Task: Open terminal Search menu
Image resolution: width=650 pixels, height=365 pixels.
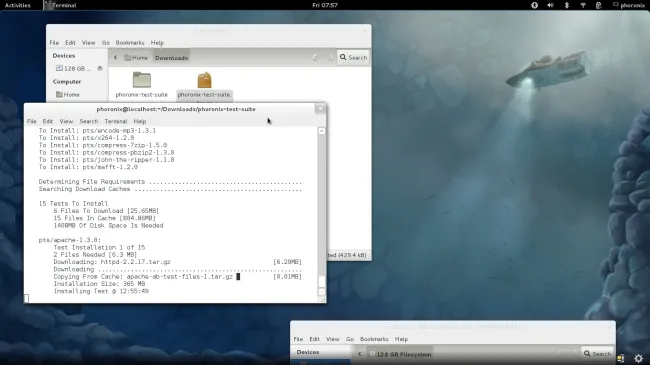Action: click(x=89, y=122)
